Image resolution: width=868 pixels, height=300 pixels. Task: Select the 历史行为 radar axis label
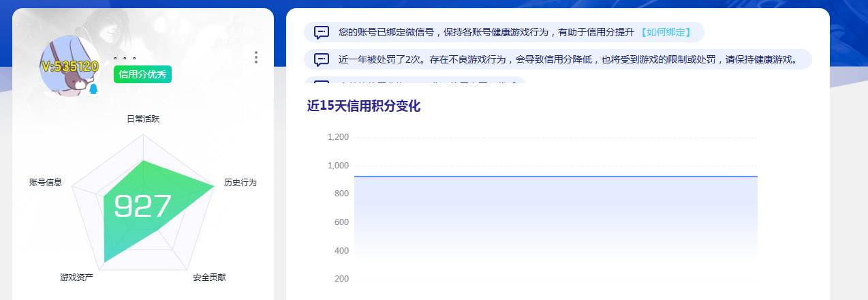(241, 182)
